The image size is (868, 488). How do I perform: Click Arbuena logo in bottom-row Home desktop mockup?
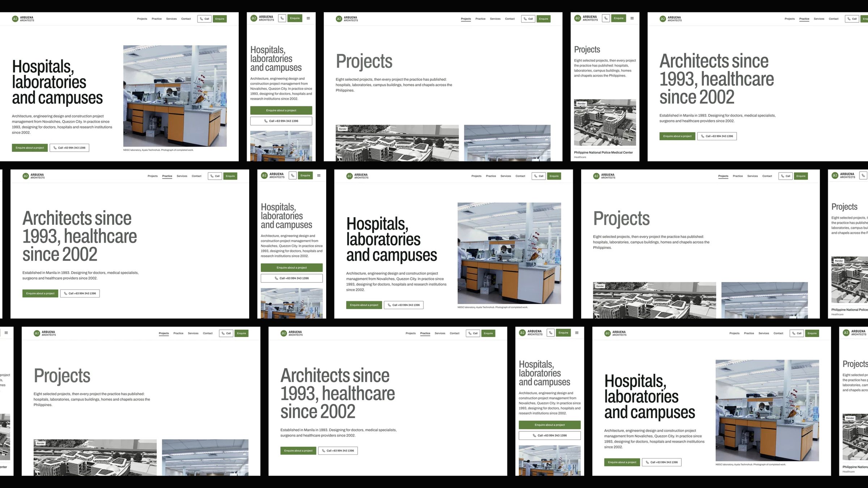615,333
